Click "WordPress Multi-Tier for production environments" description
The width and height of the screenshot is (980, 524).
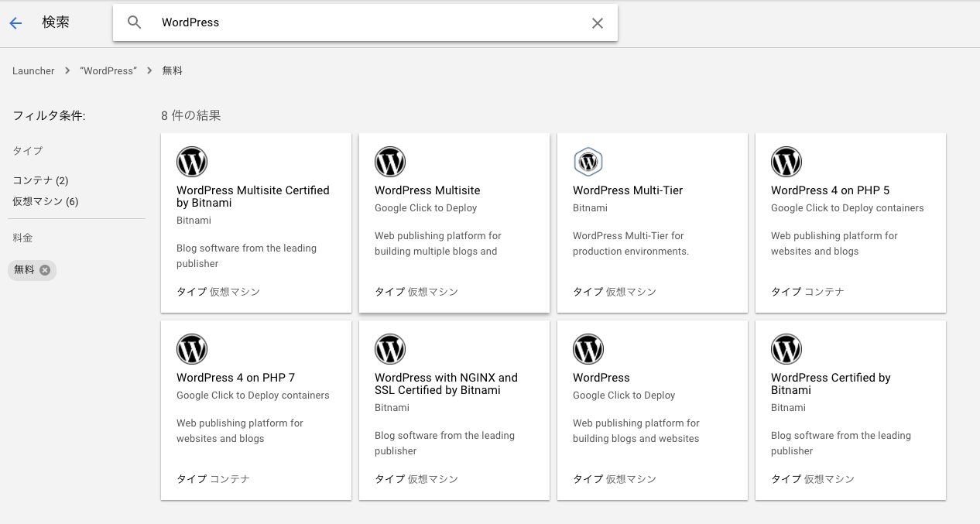click(631, 243)
